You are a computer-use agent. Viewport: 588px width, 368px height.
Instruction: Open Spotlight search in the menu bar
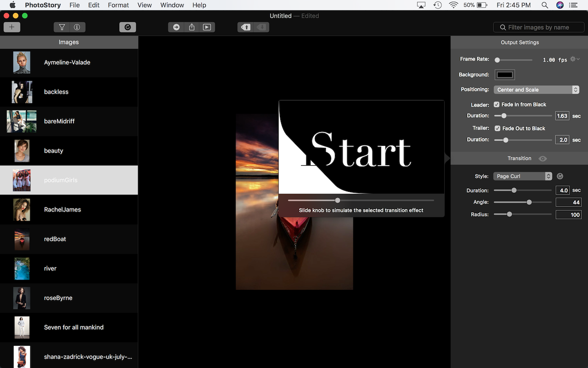[x=545, y=5]
